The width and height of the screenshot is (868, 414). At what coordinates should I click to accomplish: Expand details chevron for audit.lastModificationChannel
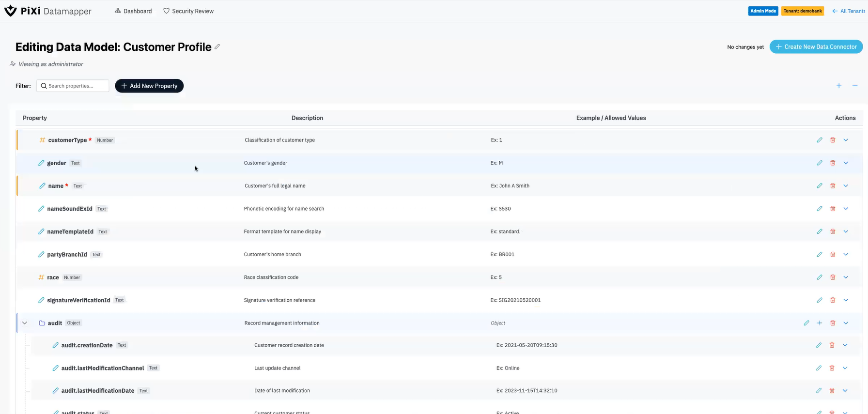pyautogui.click(x=845, y=368)
